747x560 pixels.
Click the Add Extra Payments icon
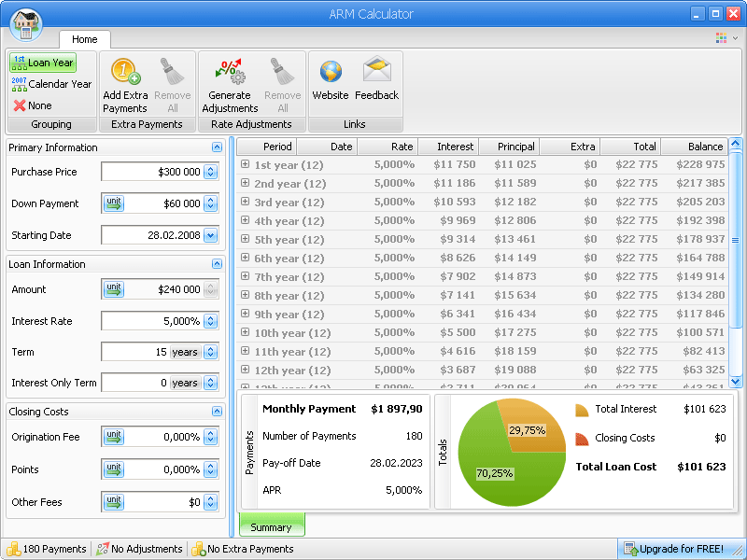tap(125, 72)
